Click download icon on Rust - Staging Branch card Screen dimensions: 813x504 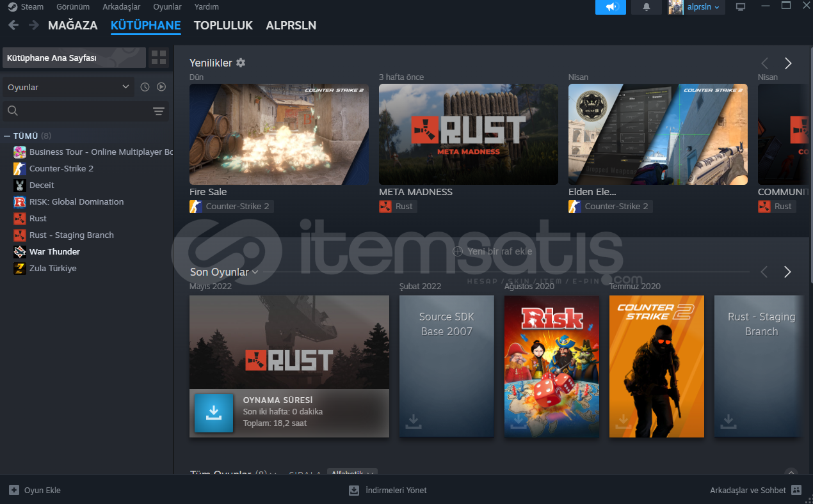click(x=728, y=421)
